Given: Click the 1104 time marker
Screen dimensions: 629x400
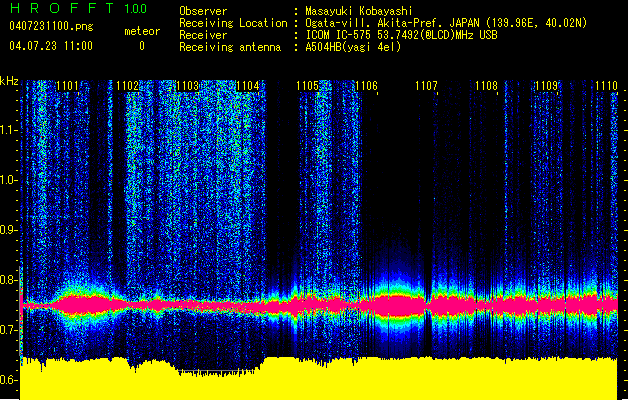Looking at the screenshot, I should (x=248, y=86).
